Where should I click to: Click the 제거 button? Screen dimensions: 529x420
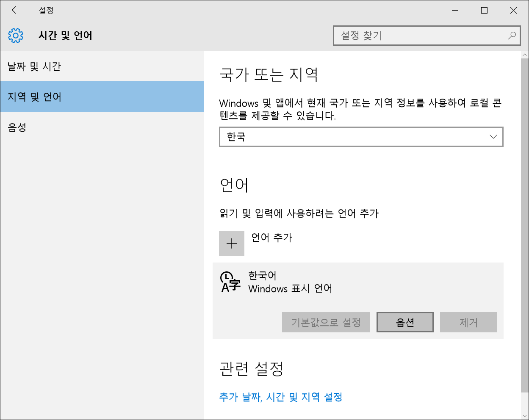click(468, 322)
